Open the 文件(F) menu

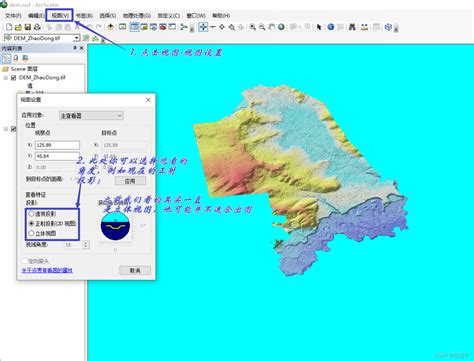click(13, 16)
